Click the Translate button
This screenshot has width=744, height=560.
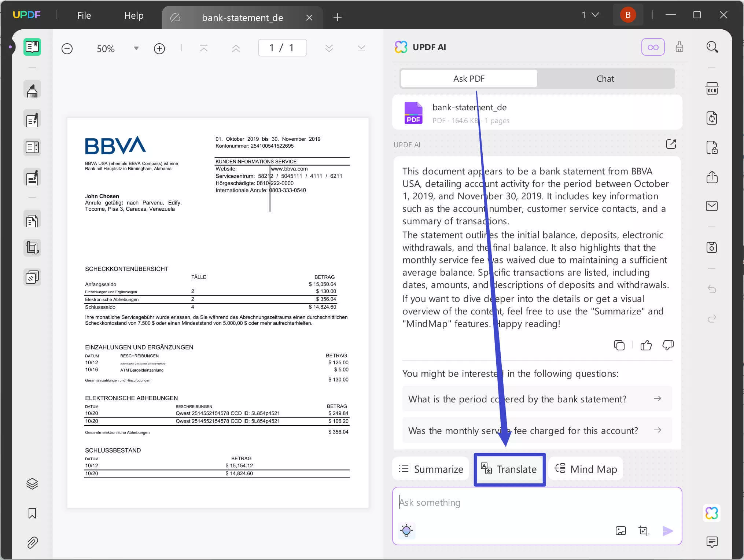pyautogui.click(x=509, y=469)
